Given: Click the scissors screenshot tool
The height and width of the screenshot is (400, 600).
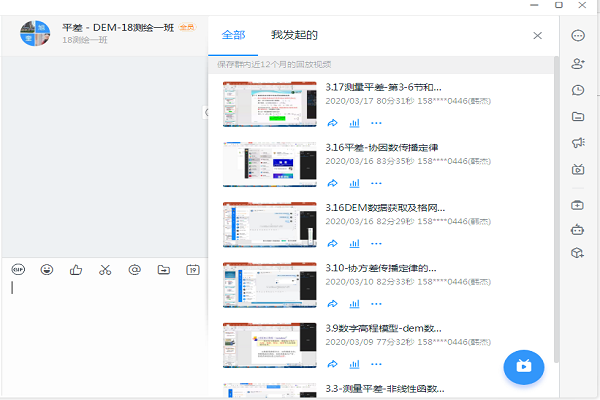Looking at the screenshot, I should click(105, 269).
